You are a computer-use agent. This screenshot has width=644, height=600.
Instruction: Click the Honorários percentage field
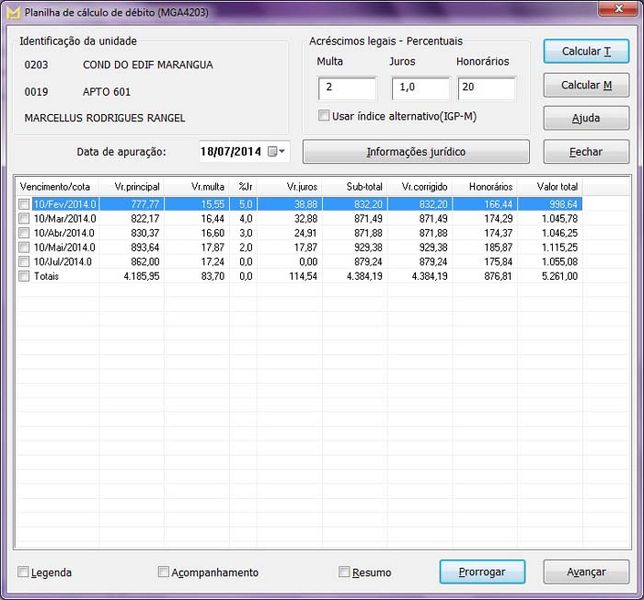tap(486, 89)
